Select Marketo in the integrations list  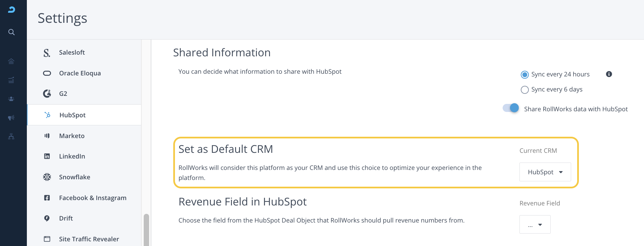(x=72, y=136)
